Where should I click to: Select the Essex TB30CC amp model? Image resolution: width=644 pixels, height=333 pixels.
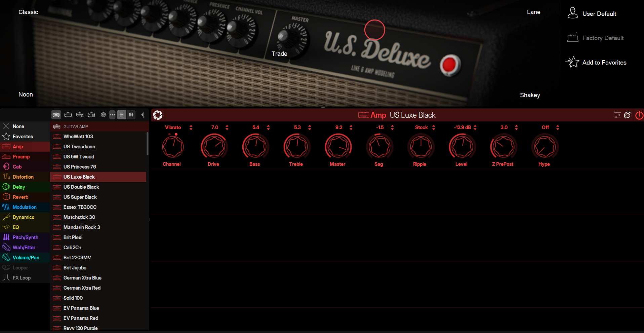click(98, 207)
